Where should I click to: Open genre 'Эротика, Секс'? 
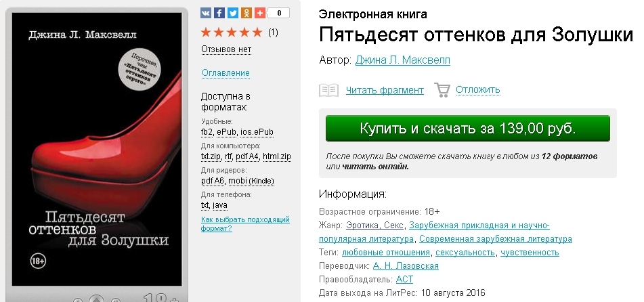pos(374,225)
